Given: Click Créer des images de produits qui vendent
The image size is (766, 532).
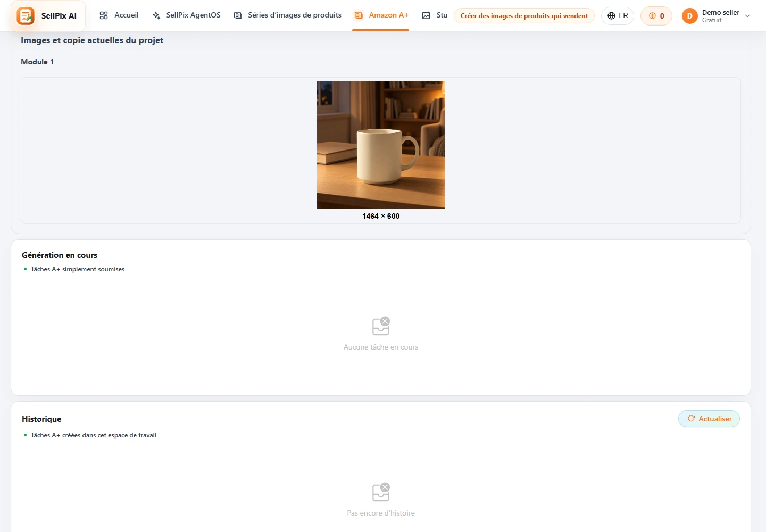Looking at the screenshot, I should coord(524,16).
